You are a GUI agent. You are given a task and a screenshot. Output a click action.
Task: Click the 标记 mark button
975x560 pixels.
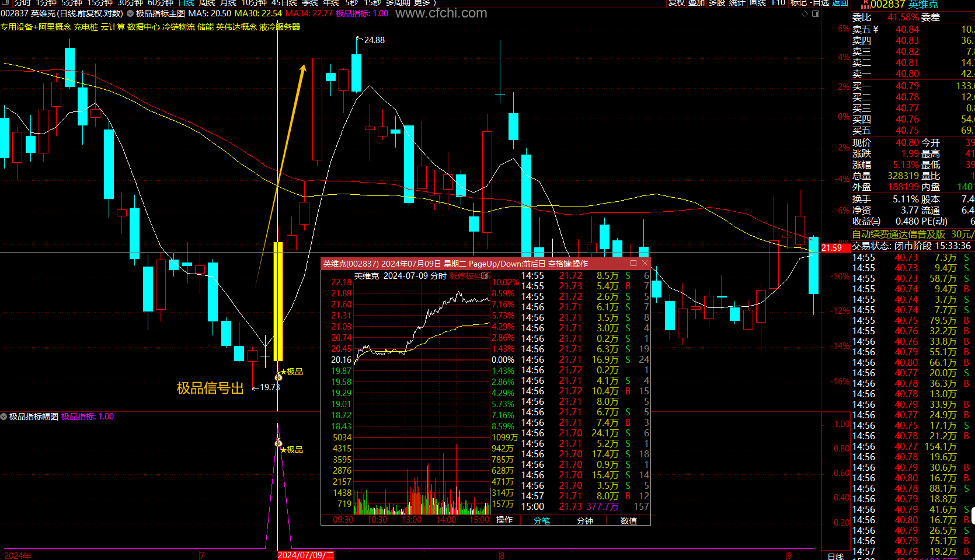pos(799,3)
